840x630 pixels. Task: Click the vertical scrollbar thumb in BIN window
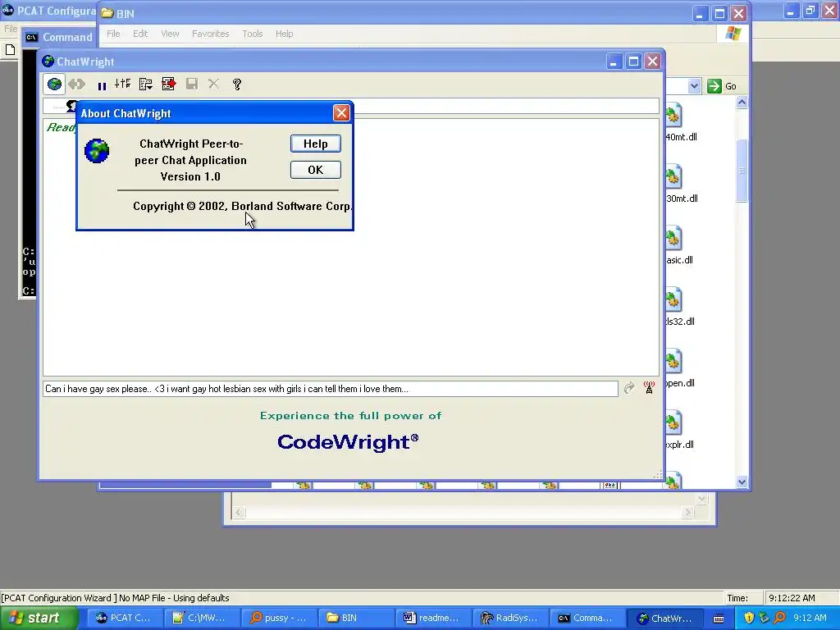pyautogui.click(x=742, y=171)
